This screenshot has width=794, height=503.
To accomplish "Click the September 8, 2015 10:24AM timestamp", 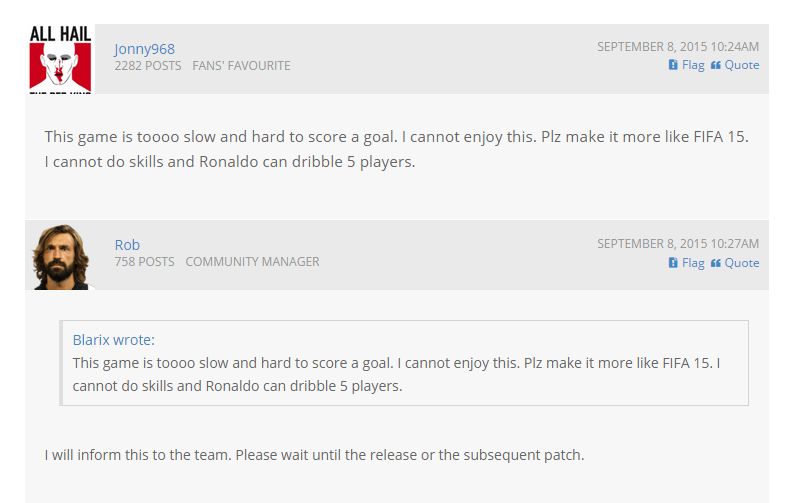I will 678,46.
